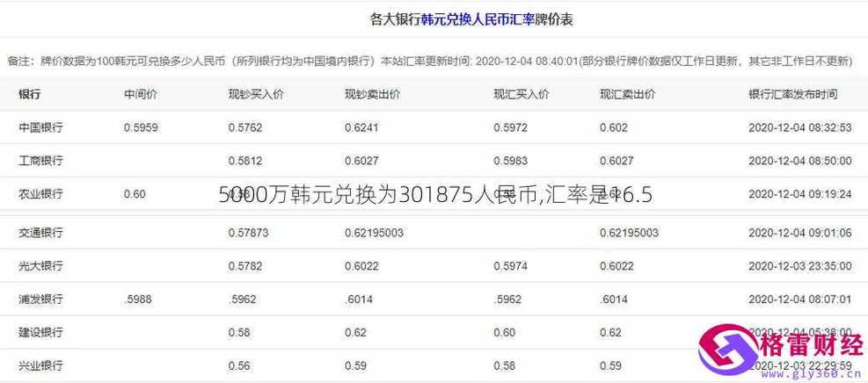The height and width of the screenshot is (383, 868).
Task: Click 中国银行 现汇买入价 value 0.5972
Action: pos(510,127)
